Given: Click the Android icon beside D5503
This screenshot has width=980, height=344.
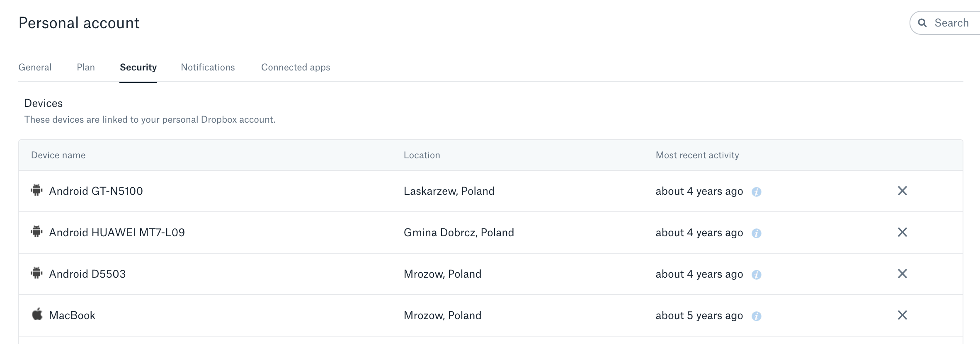Looking at the screenshot, I should click(37, 274).
